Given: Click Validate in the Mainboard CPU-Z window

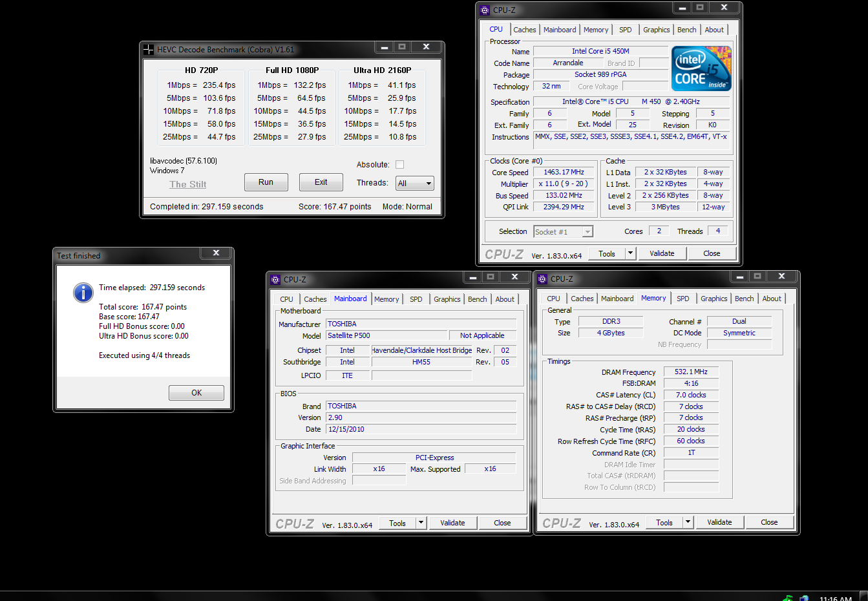Looking at the screenshot, I should tap(452, 523).
